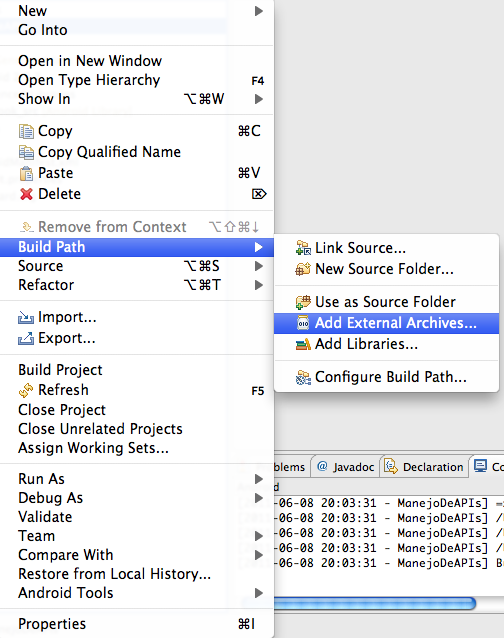Screen dimensions: 504x638
Task: Click the Configure Build Path icon
Action: tap(303, 377)
